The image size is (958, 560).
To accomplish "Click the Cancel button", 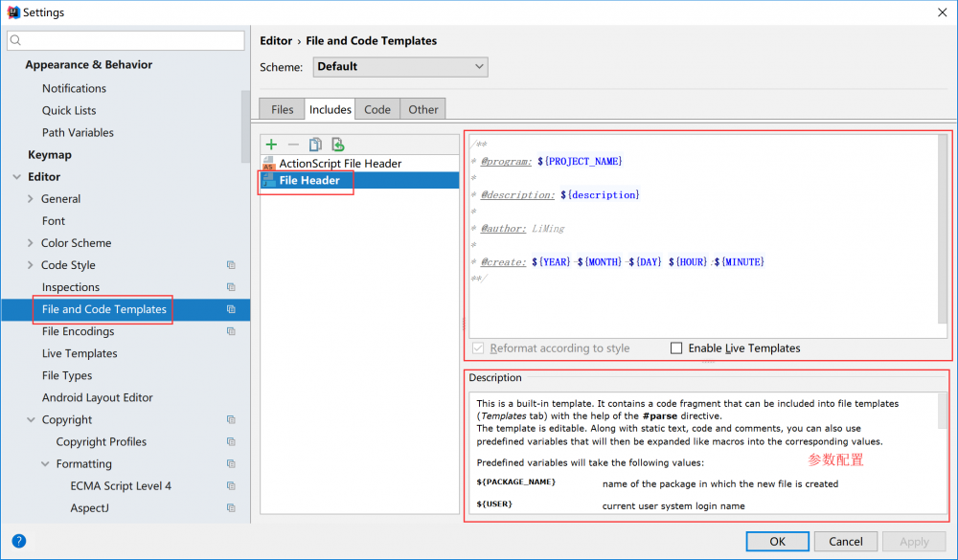I will tap(846, 541).
